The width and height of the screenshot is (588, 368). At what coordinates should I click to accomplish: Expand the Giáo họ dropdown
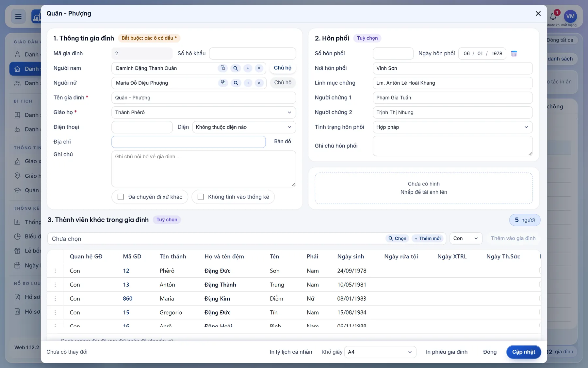(x=204, y=112)
